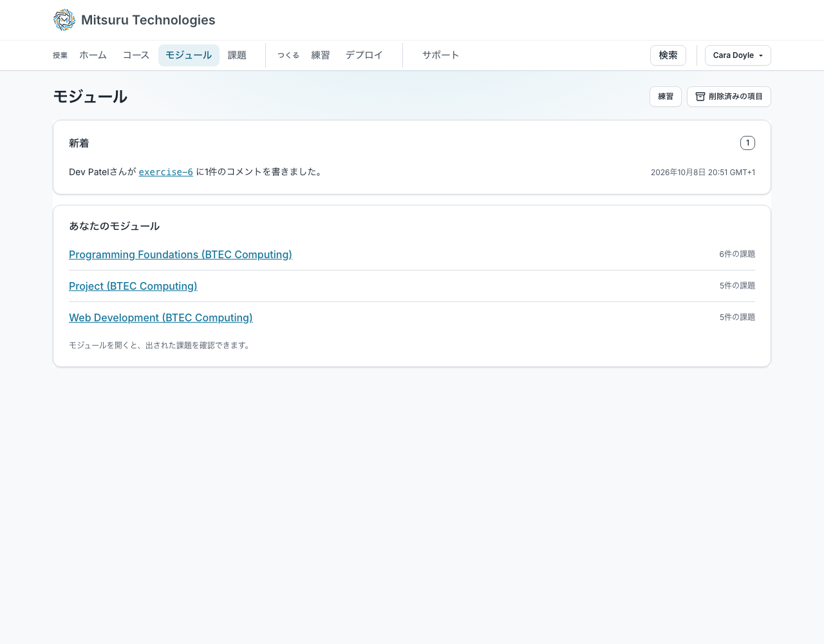The image size is (824, 644).
Task: Open the 課題 nav item
Action: click(237, 55)
